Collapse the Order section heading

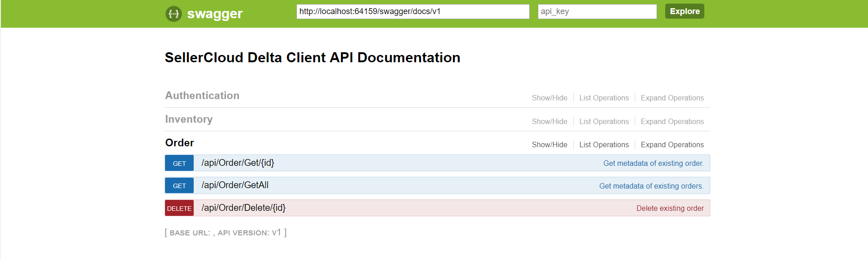(180, 143)
